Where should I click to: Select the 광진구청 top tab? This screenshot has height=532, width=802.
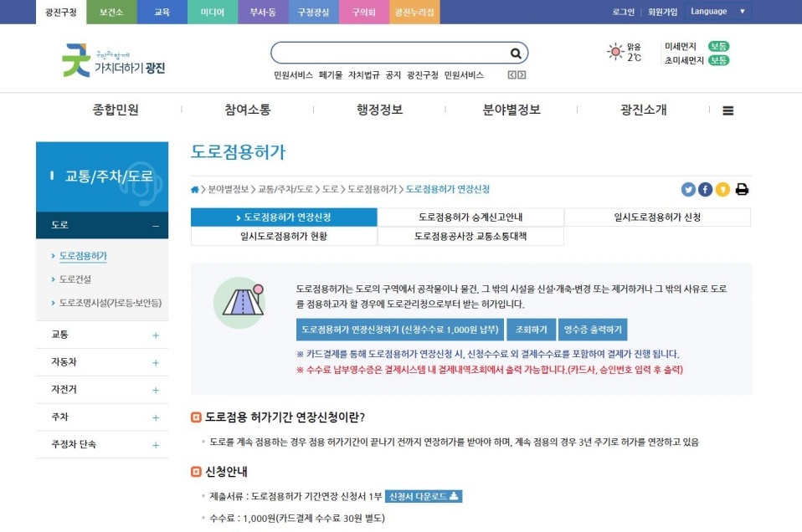[x=61, y=13]
